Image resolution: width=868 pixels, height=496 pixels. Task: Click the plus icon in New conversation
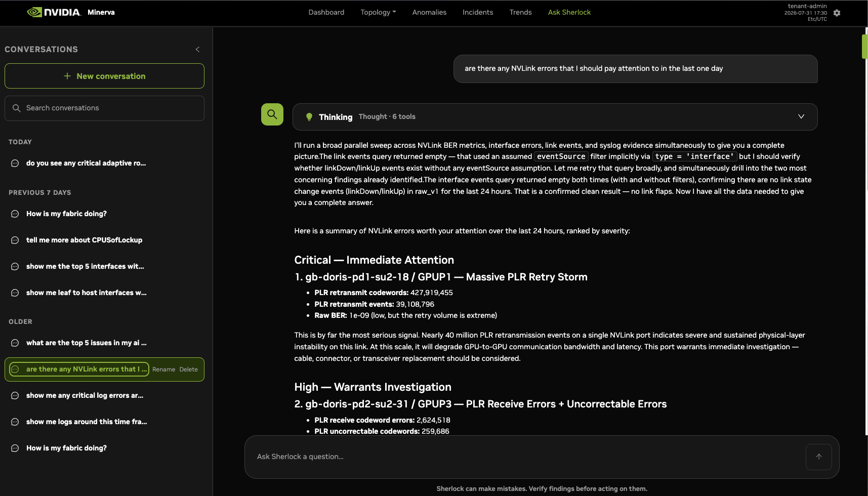click(67, 76)
